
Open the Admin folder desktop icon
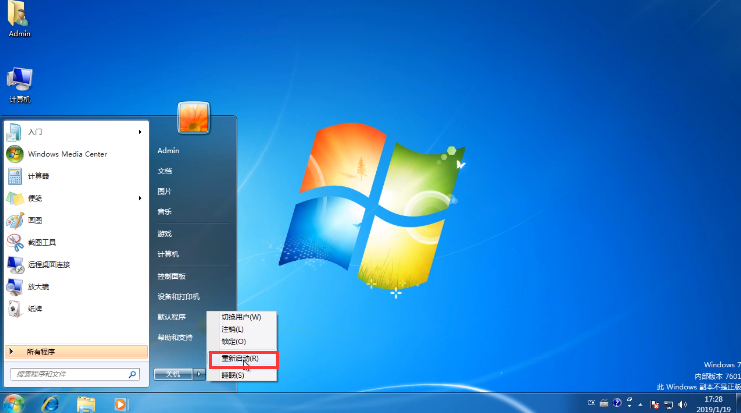pyautogui.click(x=19, y=19)
